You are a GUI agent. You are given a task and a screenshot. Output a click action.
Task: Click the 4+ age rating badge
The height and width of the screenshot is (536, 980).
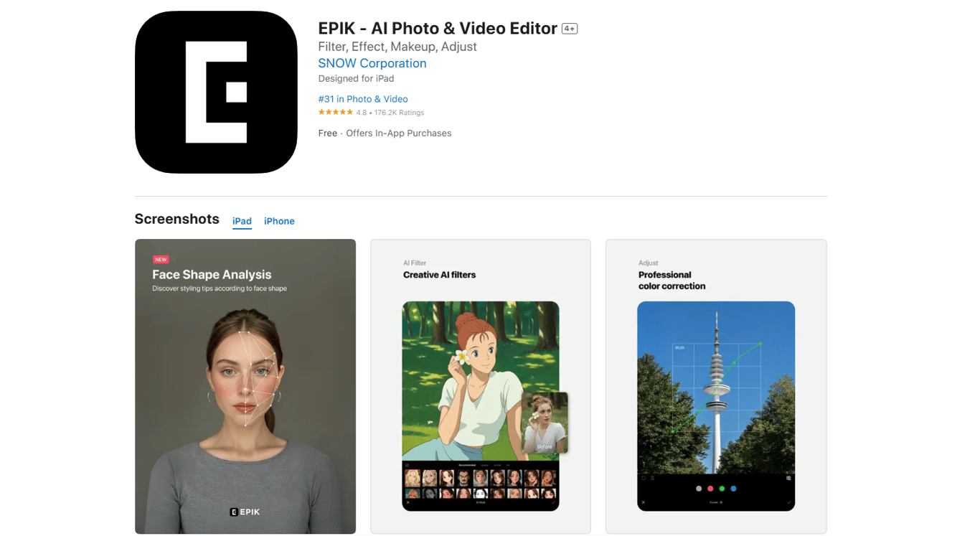[x=570, y=29]
